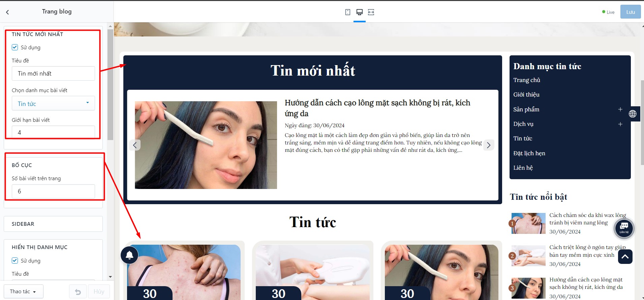Click the featured slider face-shaving image

pos(206,145)
